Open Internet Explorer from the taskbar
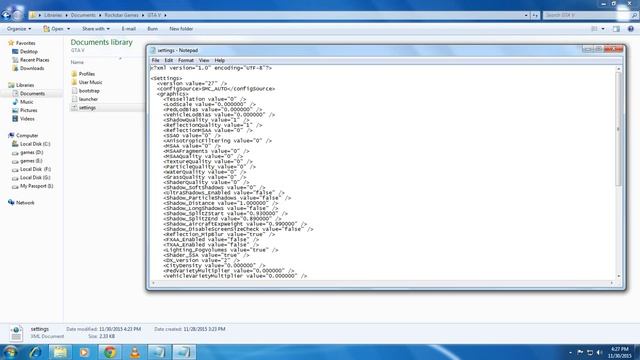 click(36, 352)
